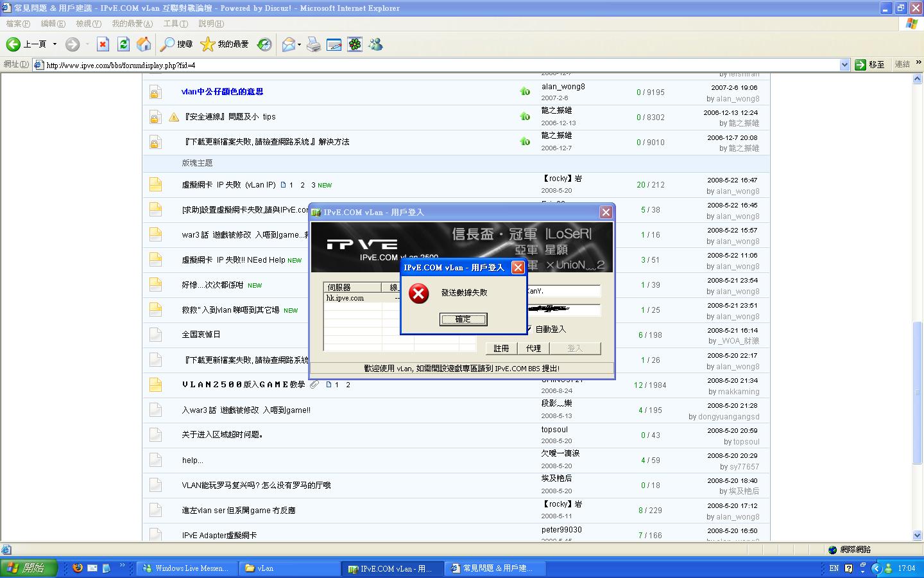Click the 搜尋 search magnifier button
The image size is (924, 578).
point(176,44)
